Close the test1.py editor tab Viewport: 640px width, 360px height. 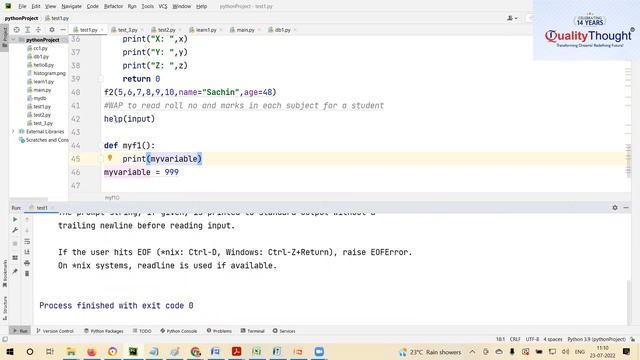tap(102, 30)
